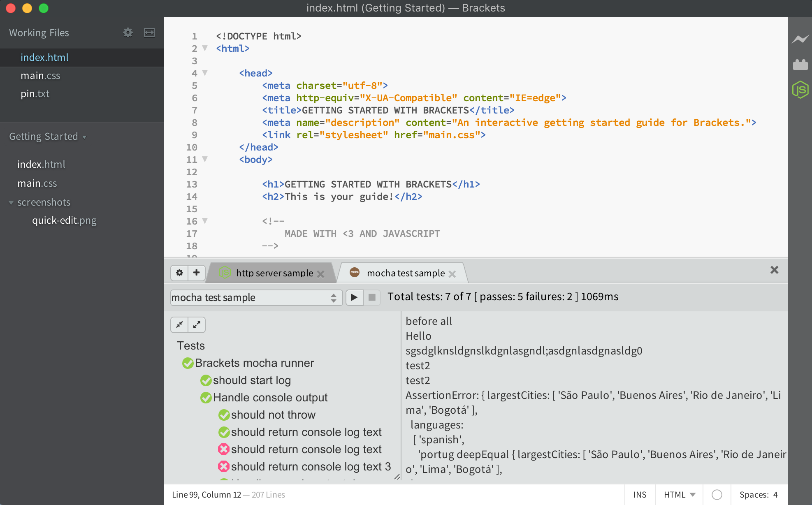The height and width of the screenshot is (505, 812).
Task: Toggle INS insert mode indicator
Action: pos(640,495)
